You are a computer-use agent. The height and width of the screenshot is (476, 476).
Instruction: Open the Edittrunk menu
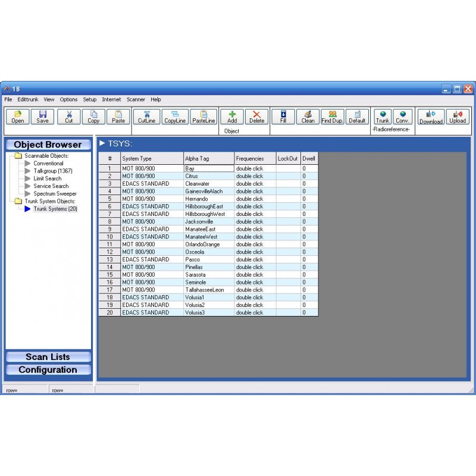(28, 99)
